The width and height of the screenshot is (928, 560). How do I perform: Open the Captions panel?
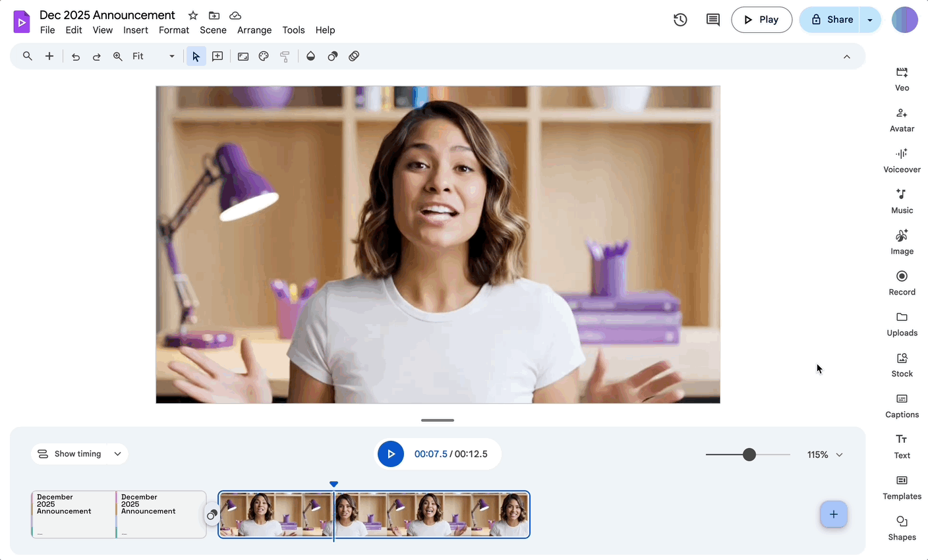(902, 405)
